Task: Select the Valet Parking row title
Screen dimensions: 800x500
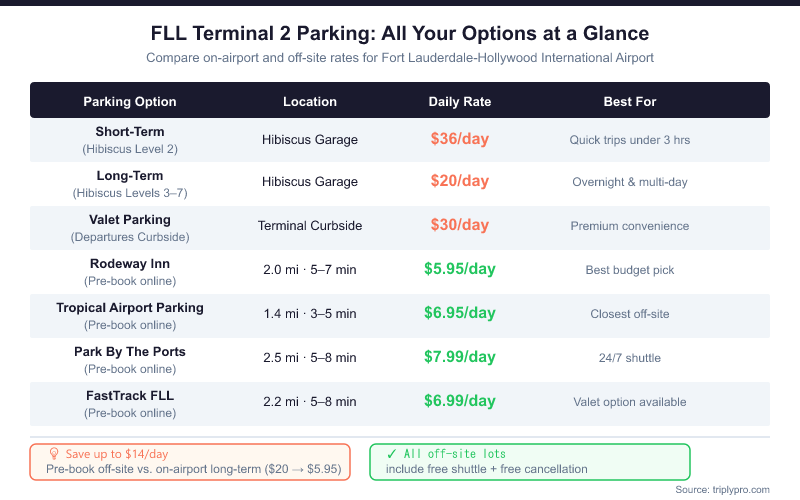Action: pos(130,219)
